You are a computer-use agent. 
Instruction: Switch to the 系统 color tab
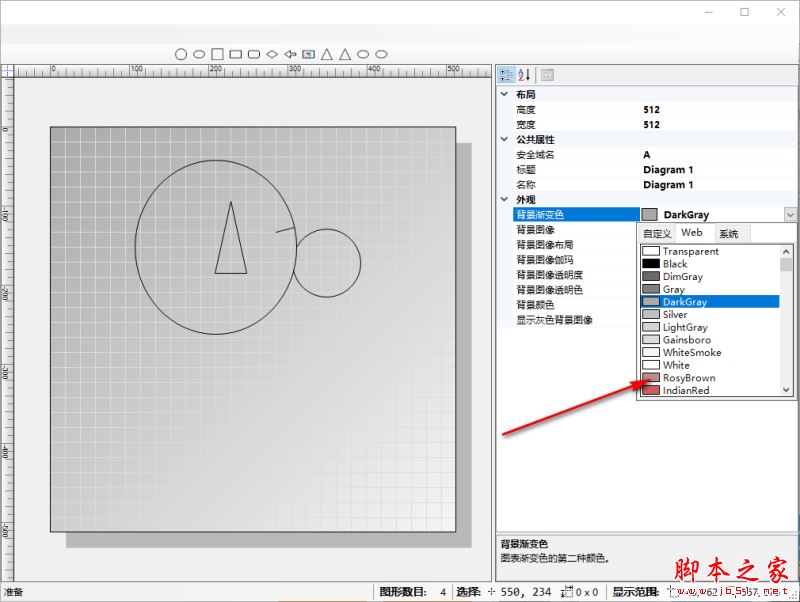pyautogui.click(x=730, y=234)
